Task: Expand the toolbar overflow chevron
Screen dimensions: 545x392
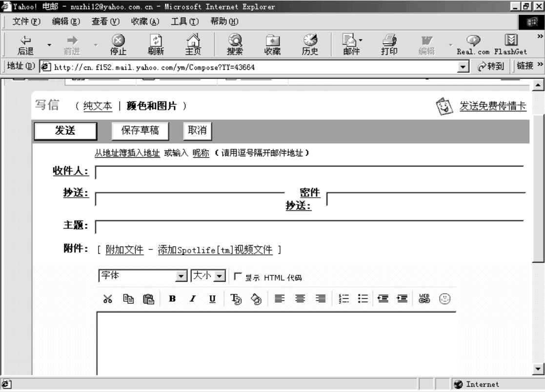Action: click(x=540, y=36)
